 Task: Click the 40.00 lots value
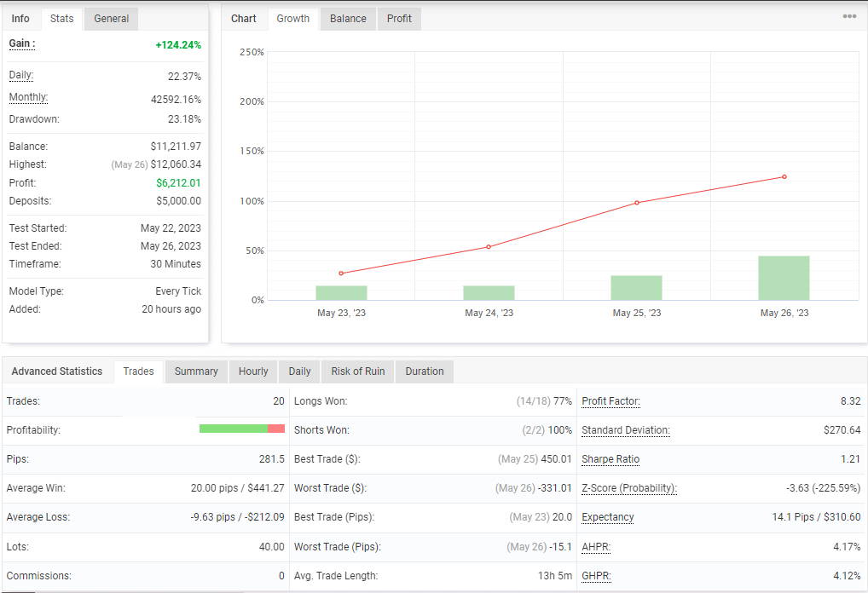(272, 546)
